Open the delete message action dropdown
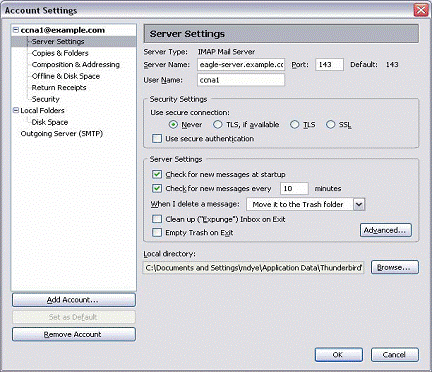The height and width of the screenshot is (372, 432). tap(359, 204)
